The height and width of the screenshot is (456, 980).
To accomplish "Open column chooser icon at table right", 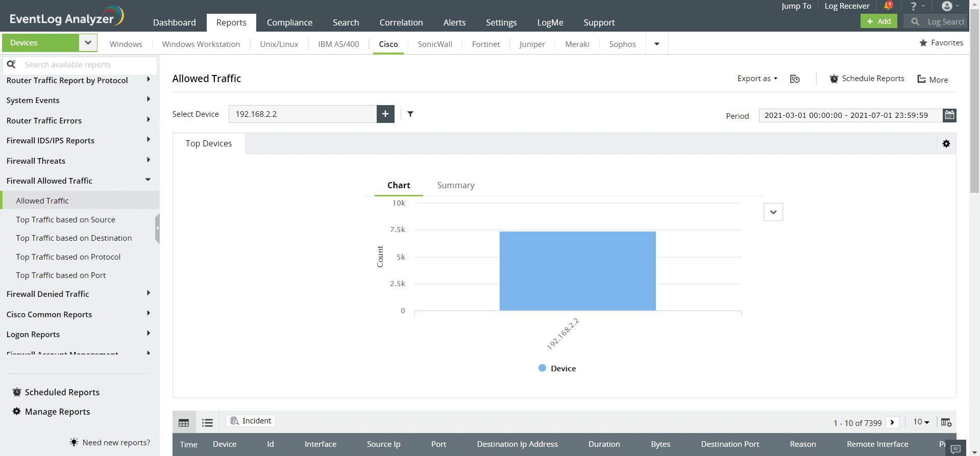I will 946,422.
